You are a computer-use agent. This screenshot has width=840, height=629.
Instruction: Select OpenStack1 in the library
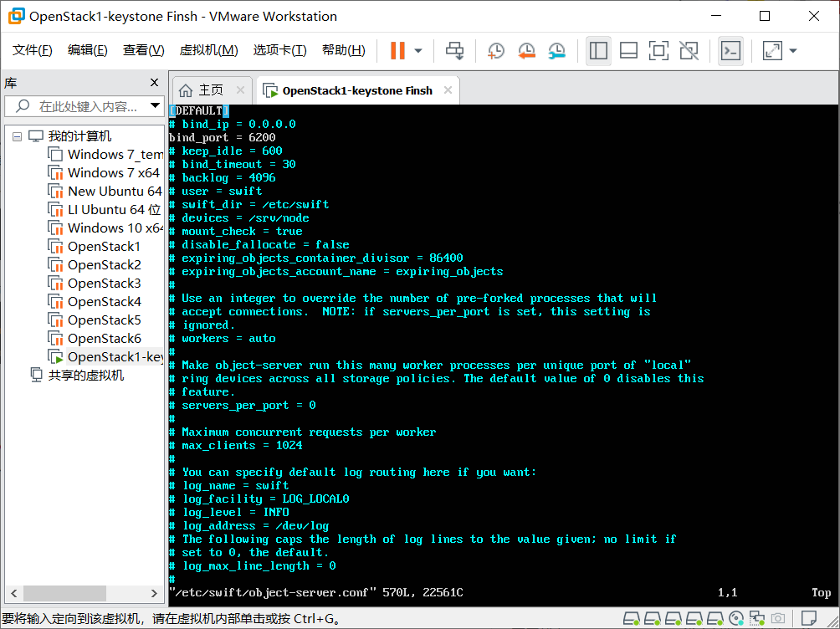tap(104, 247)
